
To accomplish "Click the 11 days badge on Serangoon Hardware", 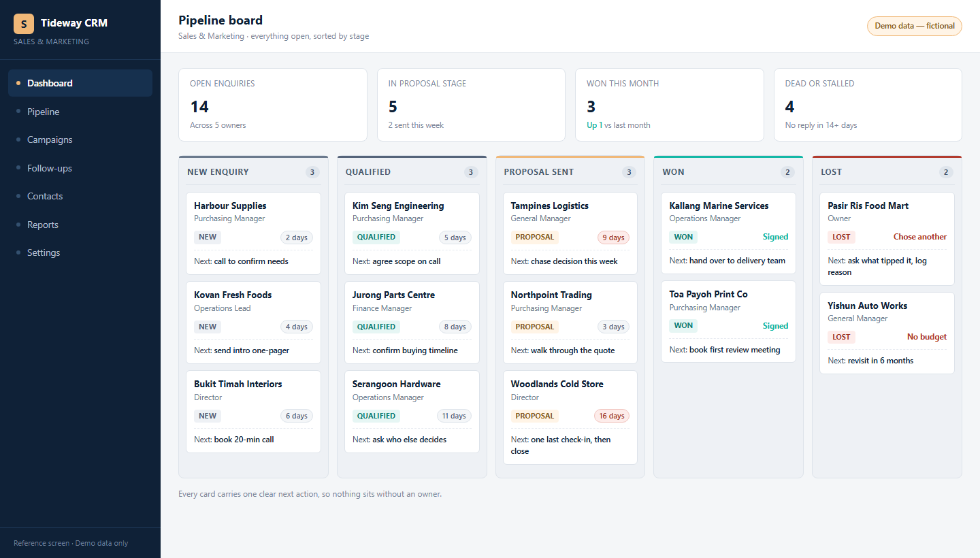I will coord(454,416).
